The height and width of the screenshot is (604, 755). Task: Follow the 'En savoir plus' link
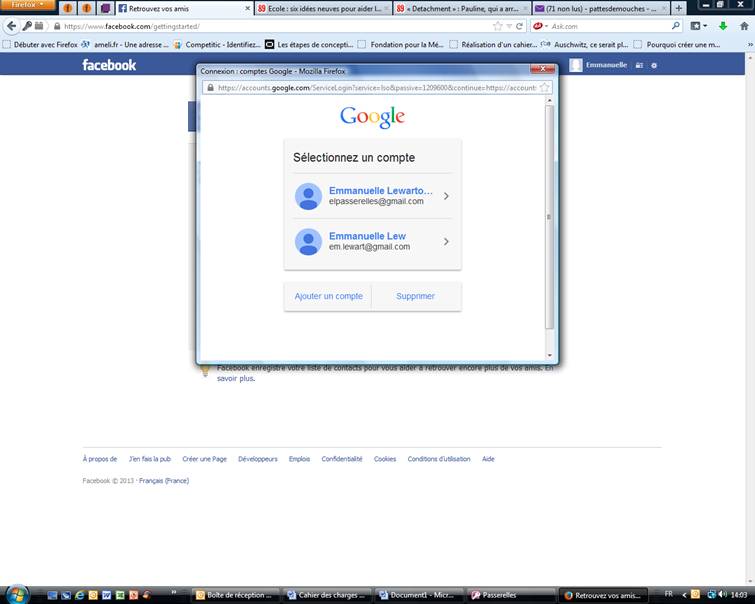235,379
